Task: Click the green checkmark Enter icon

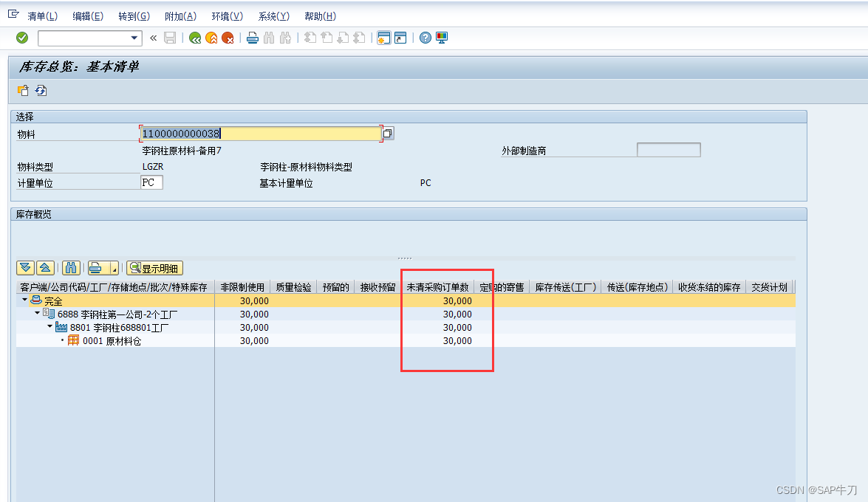Action: [22, 38]
